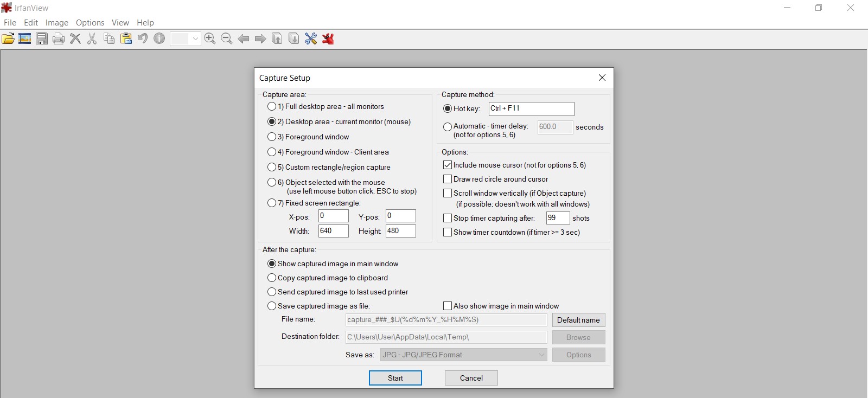The height and width of the screenshot is (398, 868).
Task: Click the red IrfanView About icon in toolbar
Action: coord(328,38)
